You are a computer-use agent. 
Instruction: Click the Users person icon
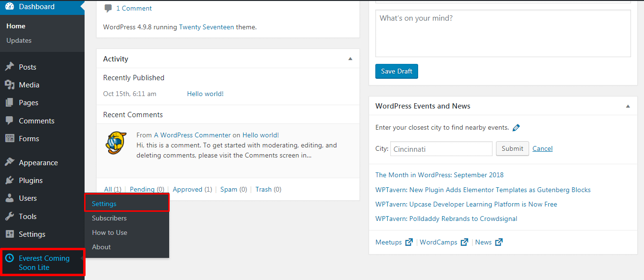point(10,198)
